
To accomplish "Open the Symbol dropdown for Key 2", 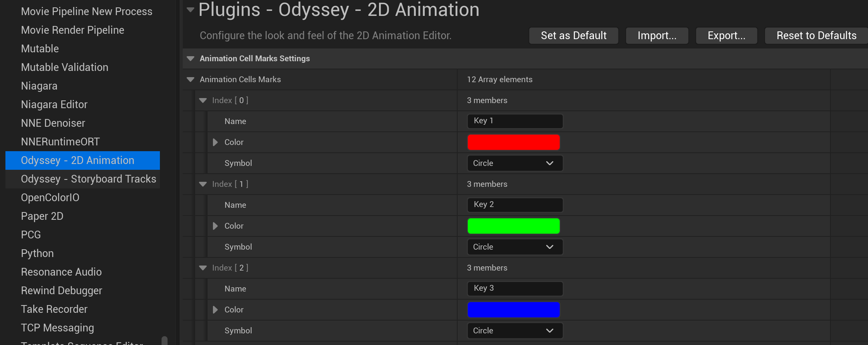I will pos(515,247).
